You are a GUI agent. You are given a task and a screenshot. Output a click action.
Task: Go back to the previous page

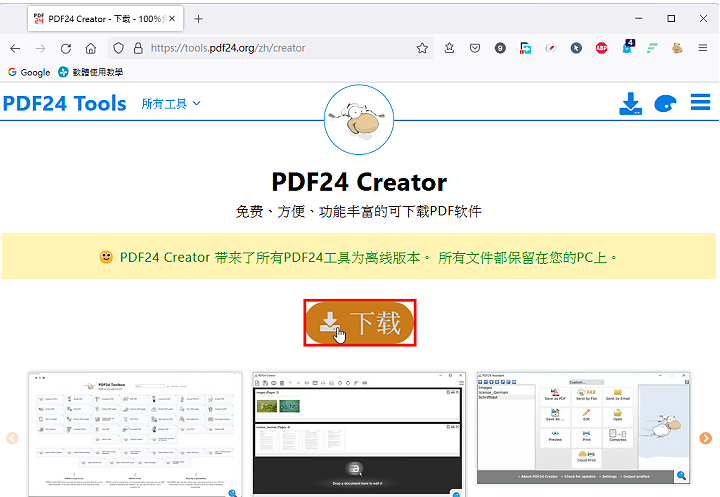point(15,48)
